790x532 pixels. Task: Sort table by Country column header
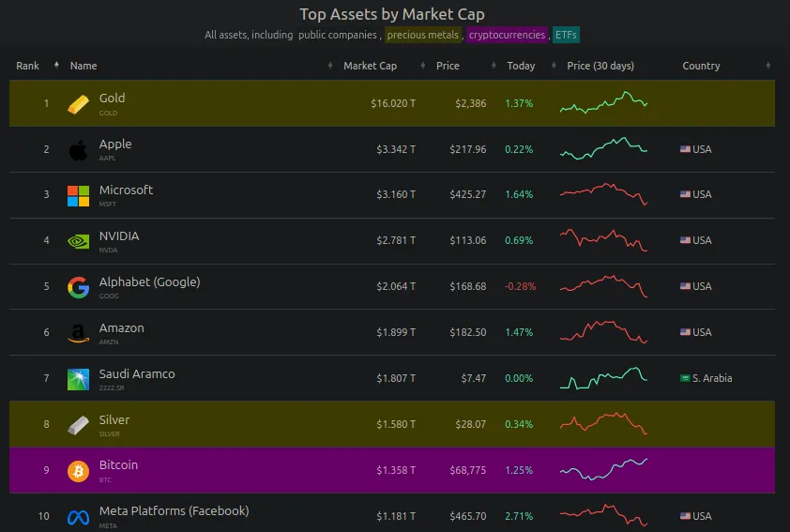coord(701,66)
